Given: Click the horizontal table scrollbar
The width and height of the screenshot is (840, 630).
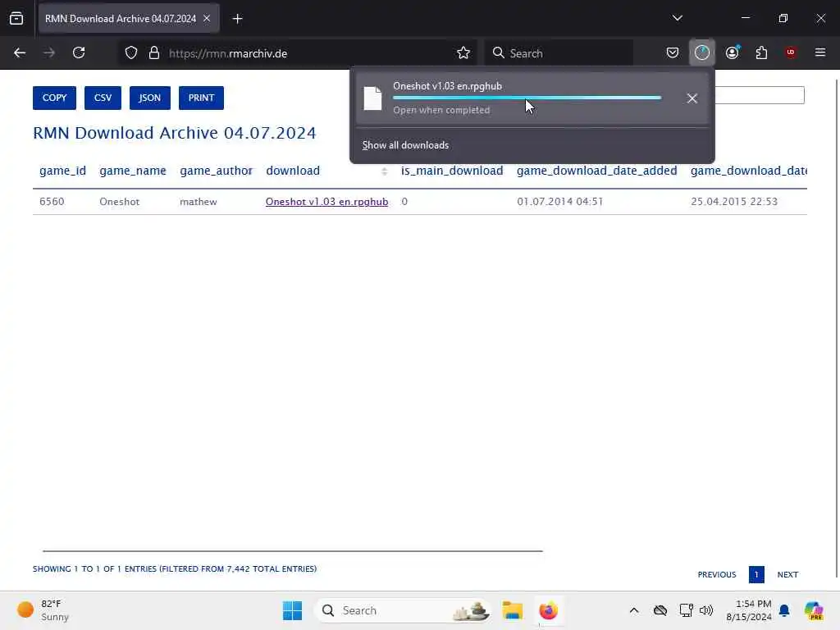Looking at the screenshot, I should [293, 550].
